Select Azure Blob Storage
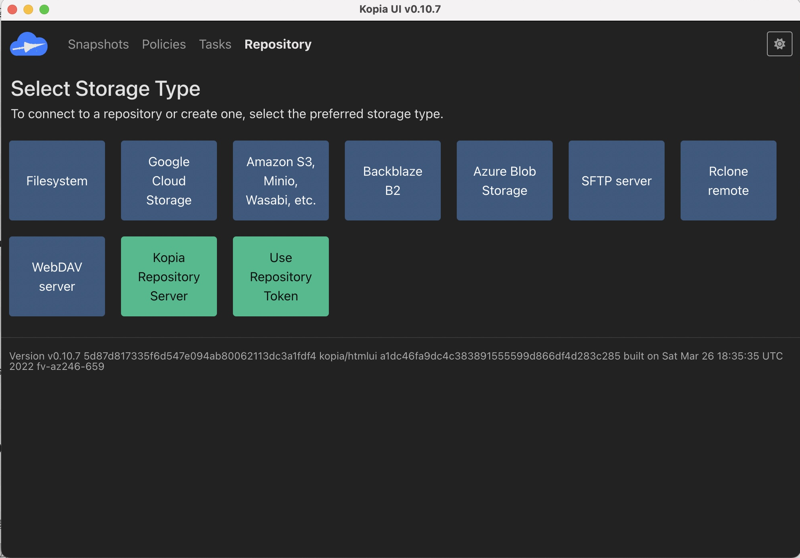Viewport: 800px width, 558px height. (505, 181)
